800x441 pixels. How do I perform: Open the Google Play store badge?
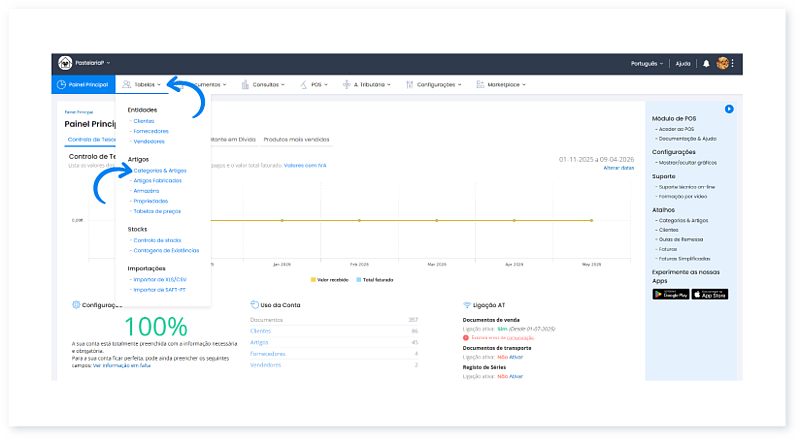[669, 294]
